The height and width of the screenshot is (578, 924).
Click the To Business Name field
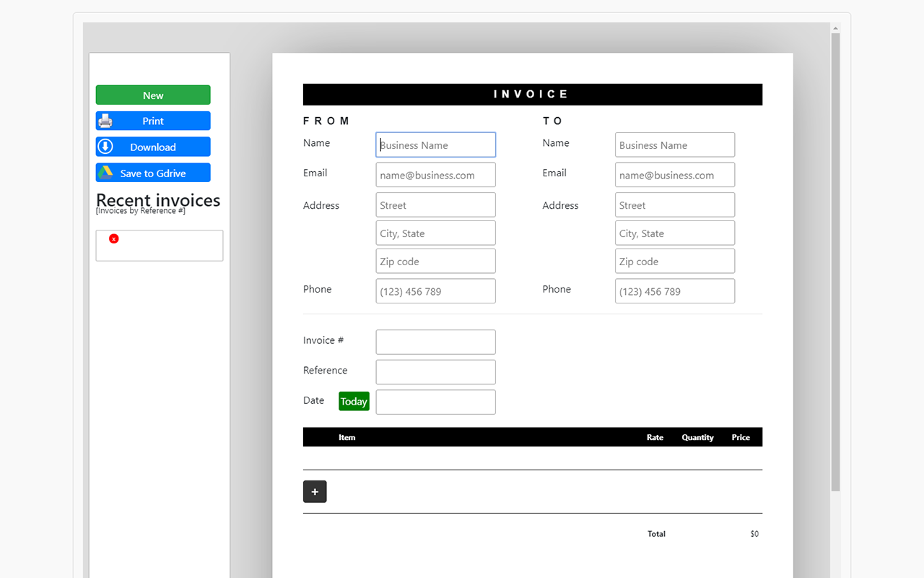point(674,144)
